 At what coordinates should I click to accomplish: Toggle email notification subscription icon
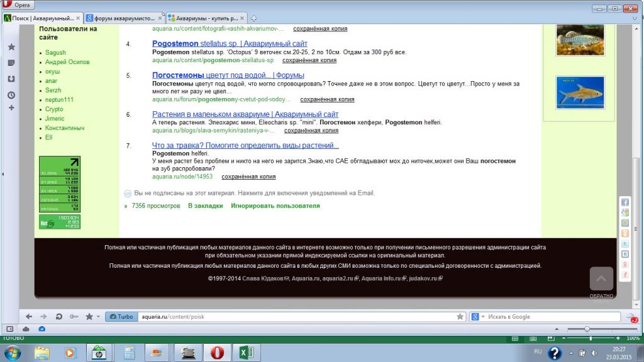click(x=128, y=194)
